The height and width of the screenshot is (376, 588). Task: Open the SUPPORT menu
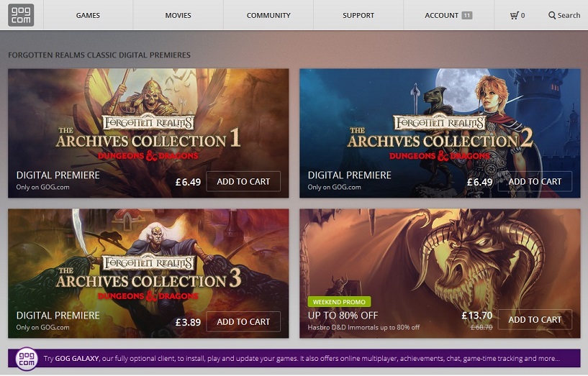pos(358,15)
